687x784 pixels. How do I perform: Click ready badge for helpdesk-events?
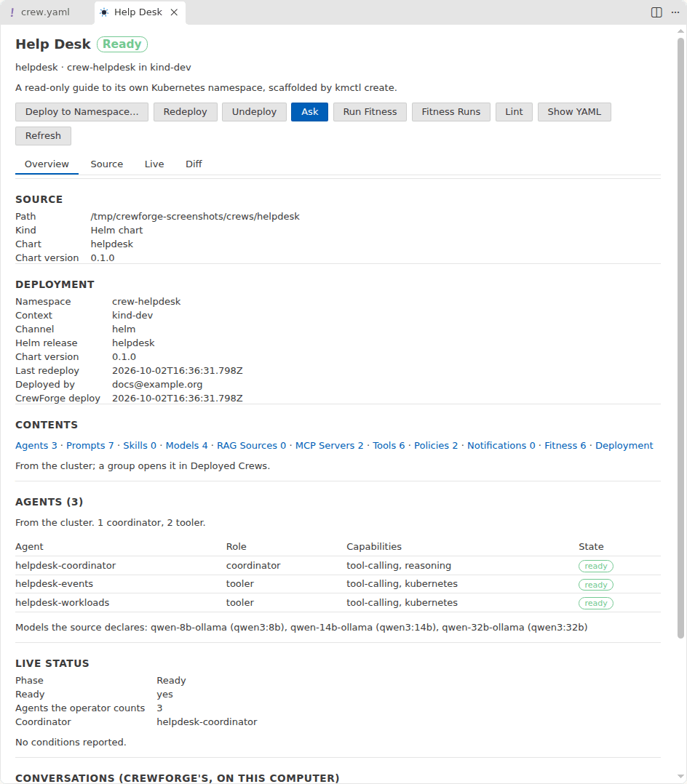[595, 585]
